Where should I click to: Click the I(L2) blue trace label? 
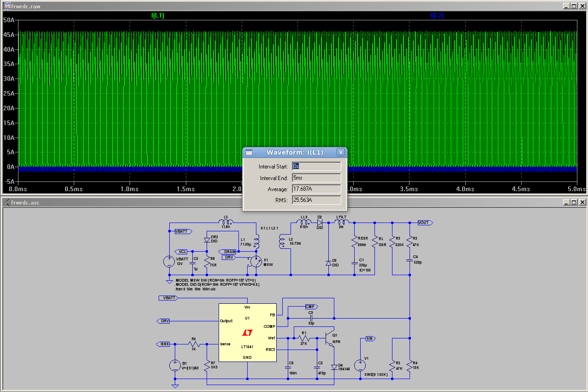tap(437, 16)
